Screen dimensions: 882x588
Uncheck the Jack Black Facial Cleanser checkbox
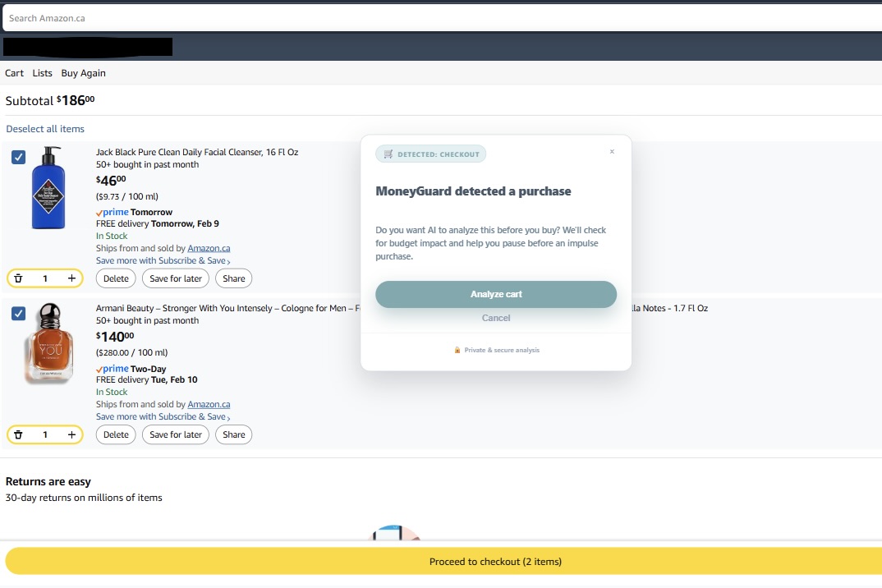pyautogui.click(x=19, y=157)
